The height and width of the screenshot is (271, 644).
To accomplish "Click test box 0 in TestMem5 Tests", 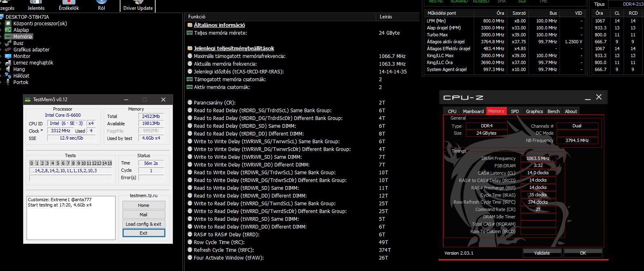I will (x=31, y=163).
